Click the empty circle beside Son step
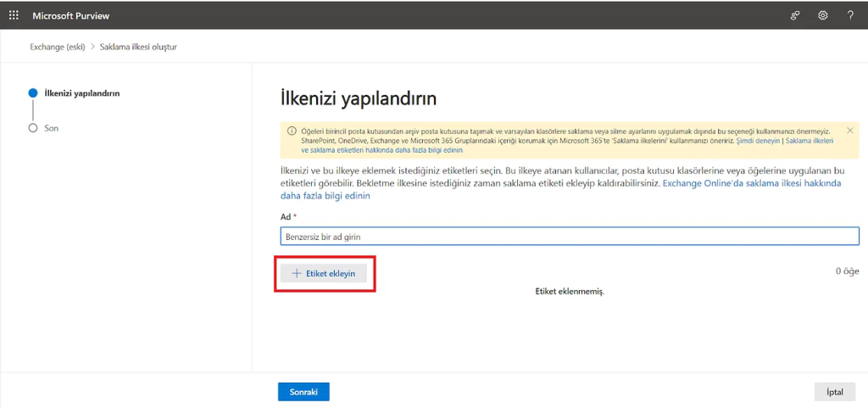 pos(33,128)
